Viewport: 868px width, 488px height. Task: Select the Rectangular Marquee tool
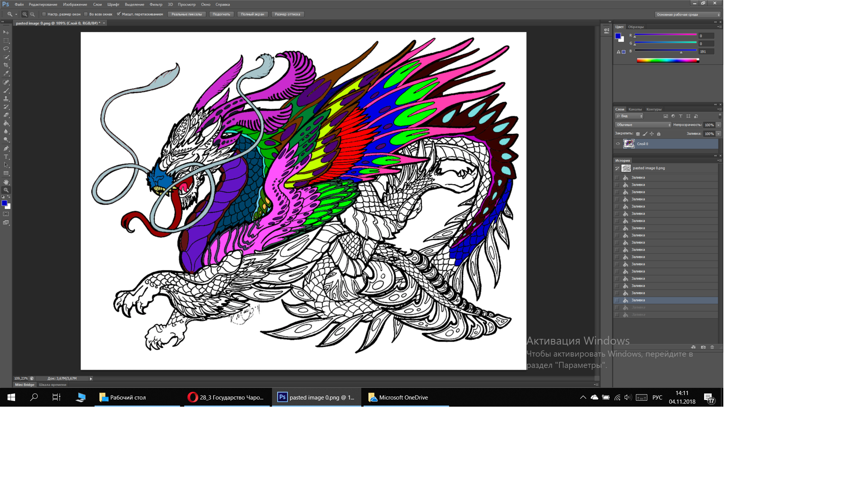point(6,41)
